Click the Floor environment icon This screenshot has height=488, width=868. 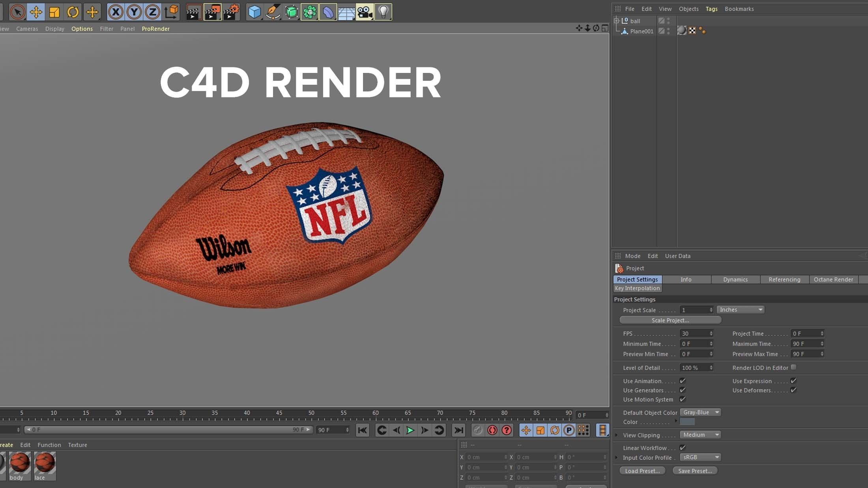(346, 12)
